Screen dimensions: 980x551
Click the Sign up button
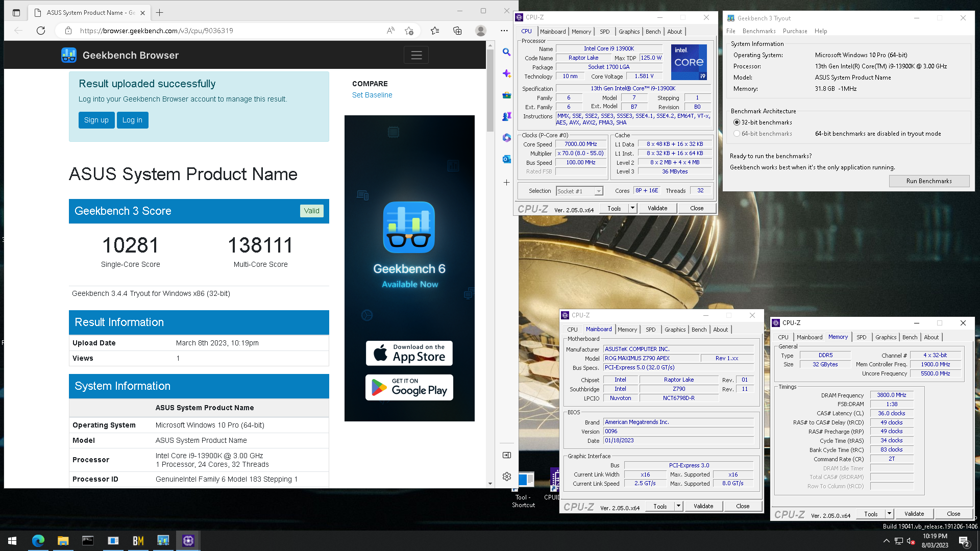pyautogui.click(x=96, y=120)
